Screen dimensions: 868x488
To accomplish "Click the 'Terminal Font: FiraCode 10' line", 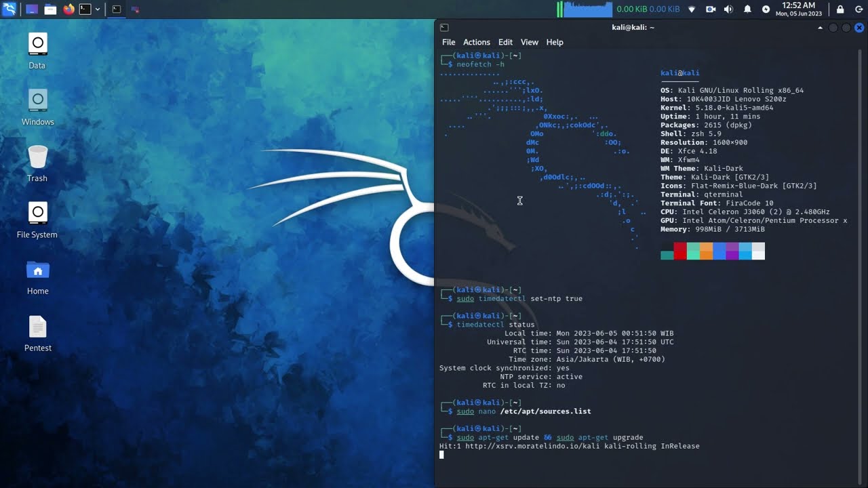I will 717,203.
